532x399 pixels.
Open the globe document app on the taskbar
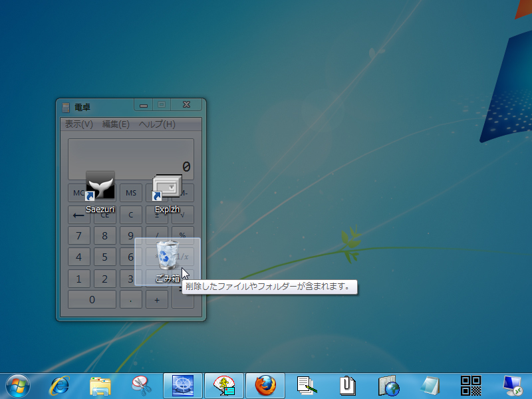point(390,386)
